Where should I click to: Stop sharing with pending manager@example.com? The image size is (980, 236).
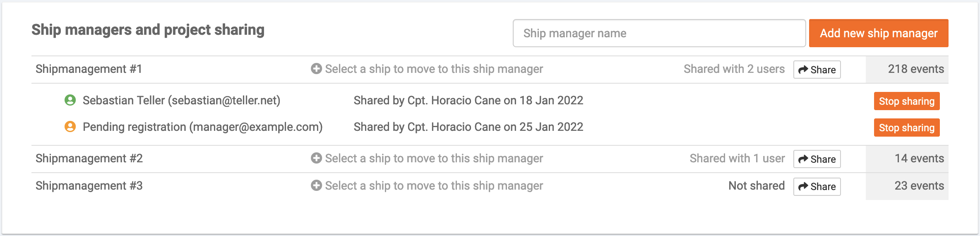pyautogui.click(x=907, y=128)
